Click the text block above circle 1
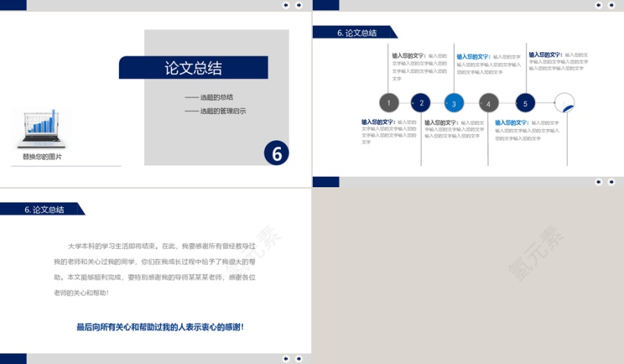The image size is (624, 364). tap(420, 67)
